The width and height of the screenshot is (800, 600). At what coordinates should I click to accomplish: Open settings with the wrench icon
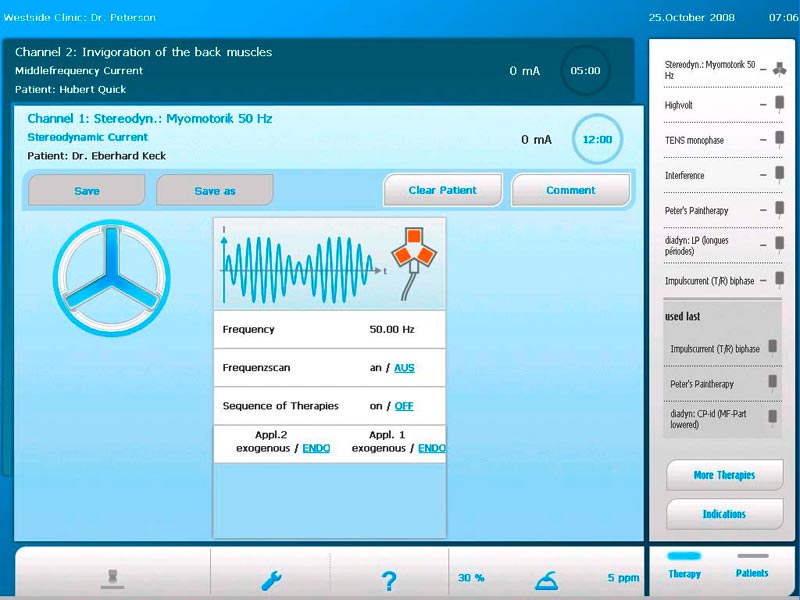(271, 580)
